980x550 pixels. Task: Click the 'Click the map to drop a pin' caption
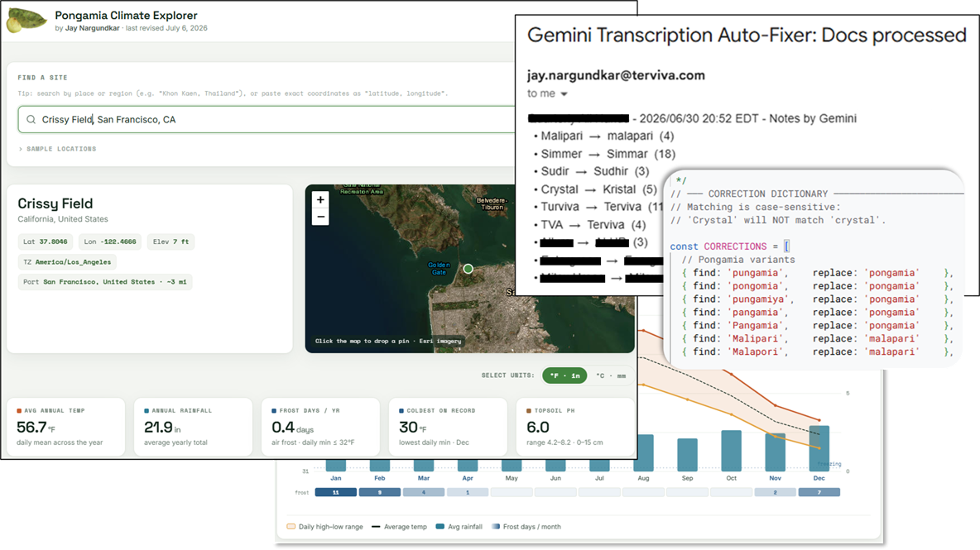[388, 341]
